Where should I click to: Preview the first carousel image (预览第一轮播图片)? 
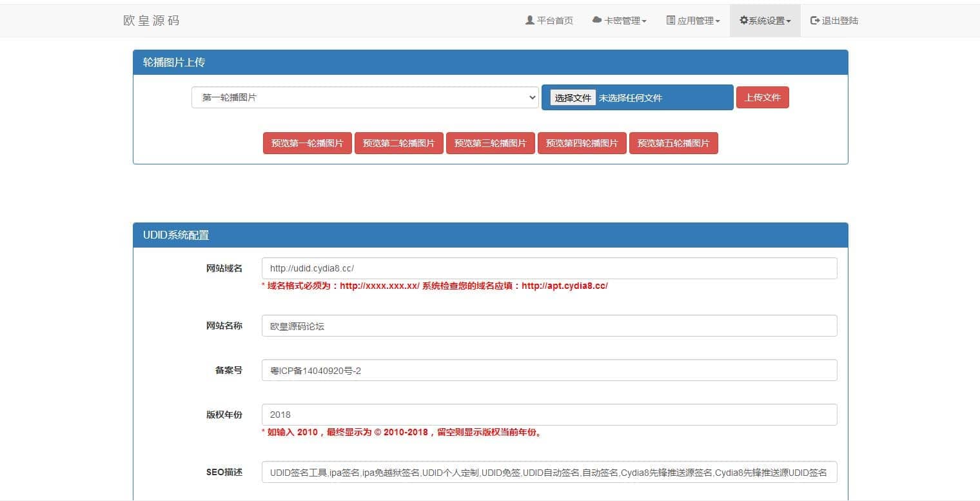(307, 143)
